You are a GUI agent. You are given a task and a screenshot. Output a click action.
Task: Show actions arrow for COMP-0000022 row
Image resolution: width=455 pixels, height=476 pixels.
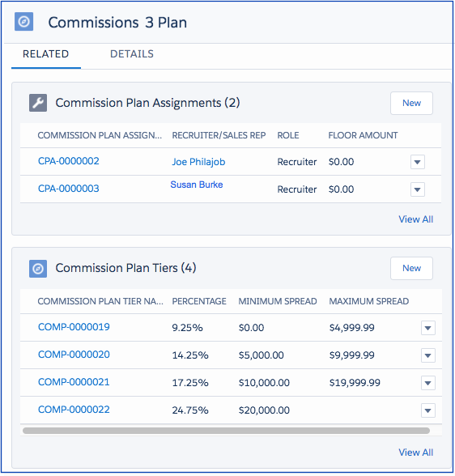click(x=428, y=410)
